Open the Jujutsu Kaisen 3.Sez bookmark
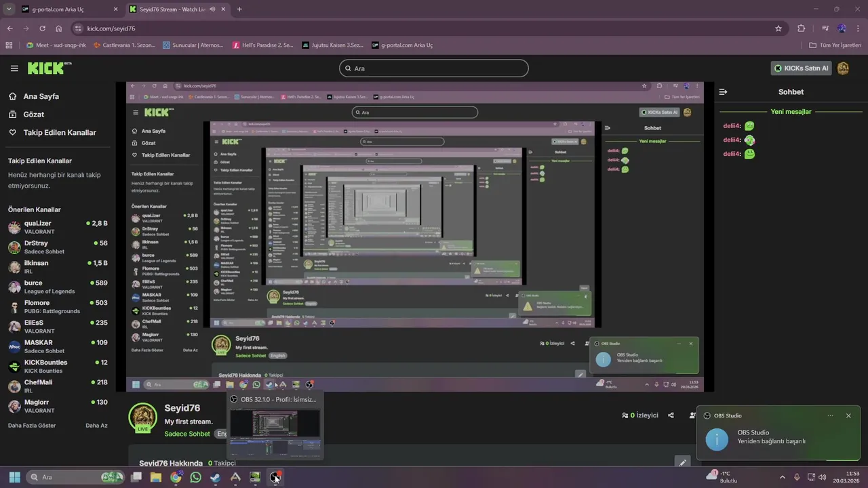Viewport: 868px width, 488px height. 332,45
